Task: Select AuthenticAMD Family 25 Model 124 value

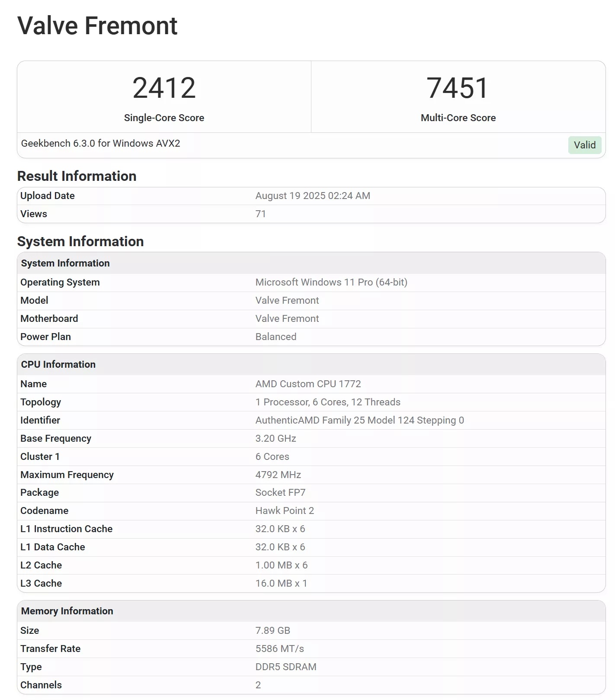Action: tap(360, 420)
